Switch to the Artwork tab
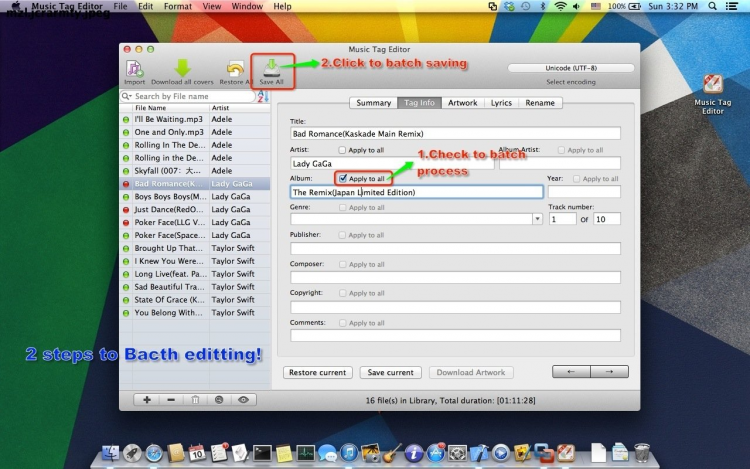Screen dimensions: 750x469 coord(463,103)
